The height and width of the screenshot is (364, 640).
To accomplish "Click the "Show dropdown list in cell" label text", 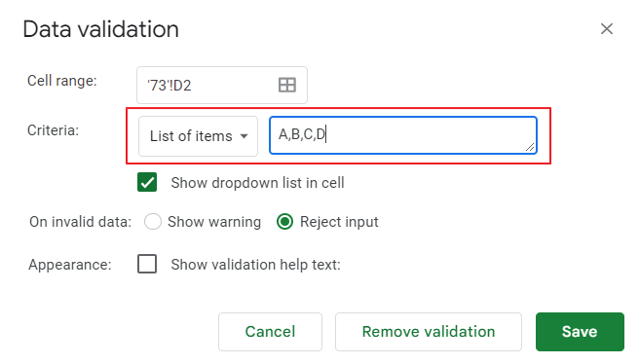I will pyautogui.click(x=257, y=183).
